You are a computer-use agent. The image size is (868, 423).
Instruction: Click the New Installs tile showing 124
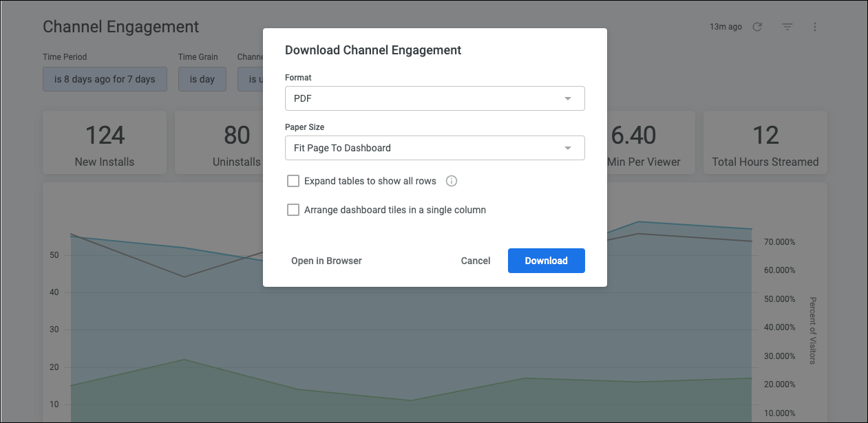pos(105,143)
